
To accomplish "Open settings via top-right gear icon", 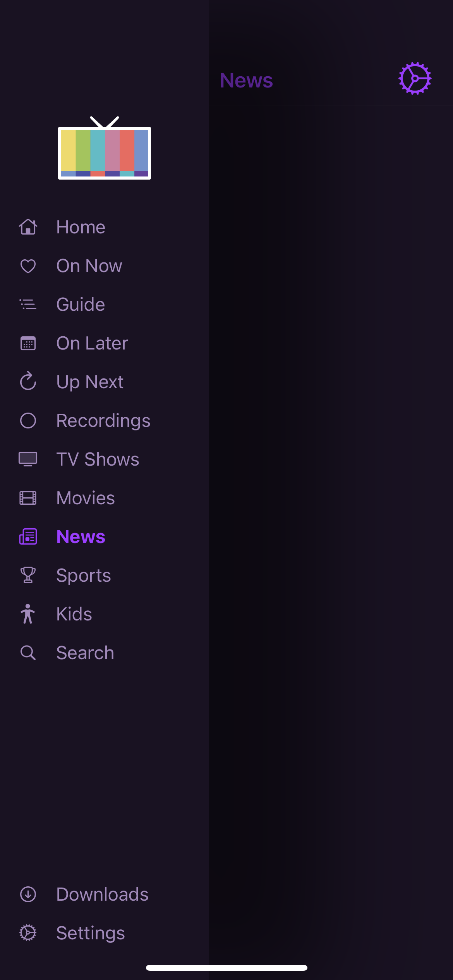I will [415, 79].
